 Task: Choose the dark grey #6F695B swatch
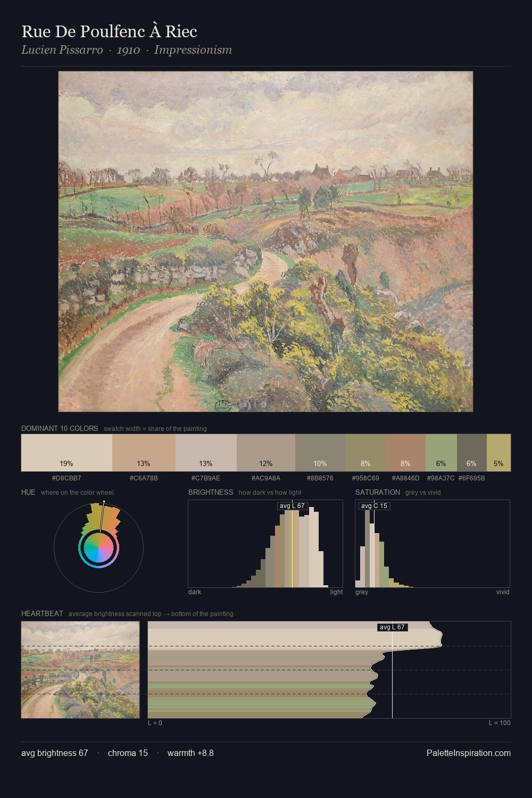[472, 453]
